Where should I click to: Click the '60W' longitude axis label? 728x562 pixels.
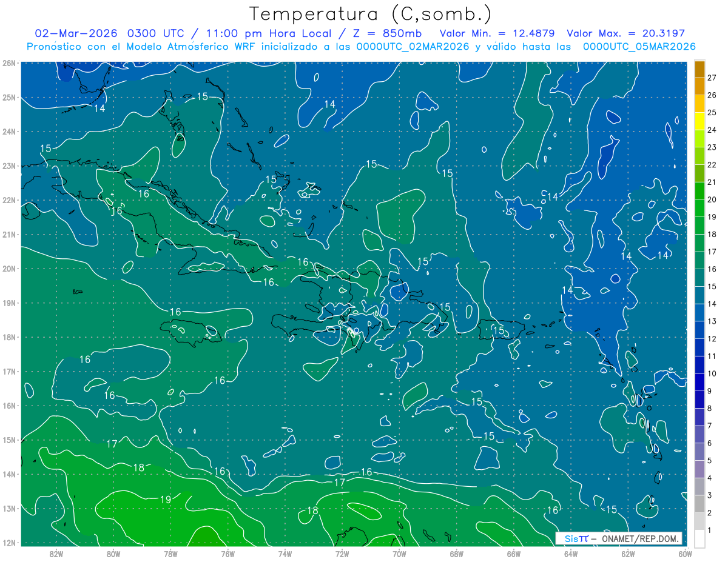coord(684,554)
